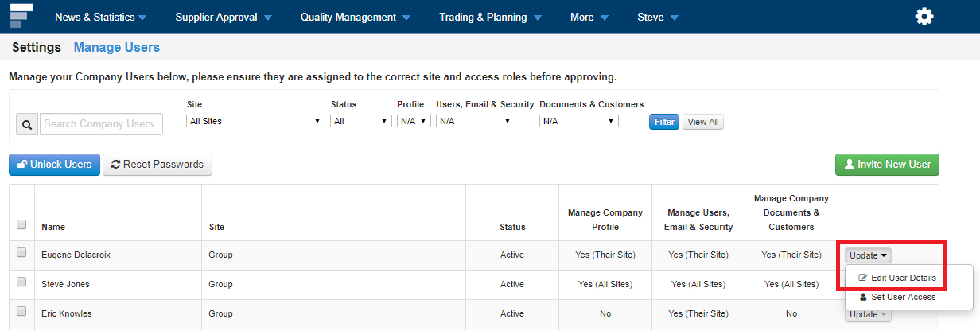Expand the Status filter dropdown

pos(362,121)
